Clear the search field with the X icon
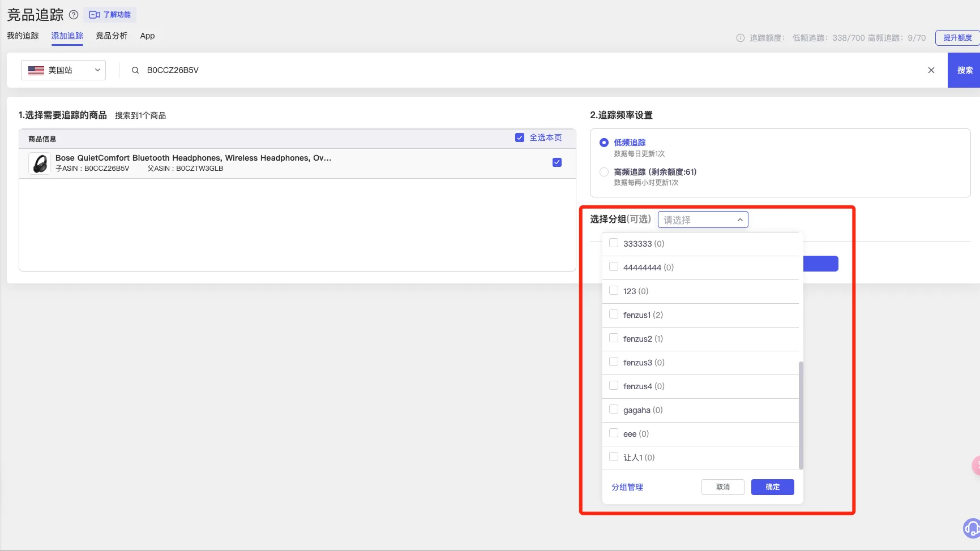980x551 pixels. click(931, 70)
